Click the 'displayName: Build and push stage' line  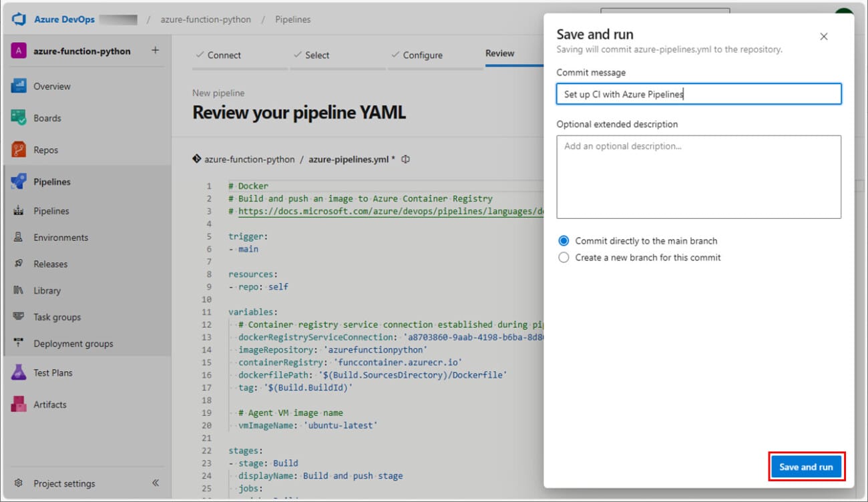320,475
